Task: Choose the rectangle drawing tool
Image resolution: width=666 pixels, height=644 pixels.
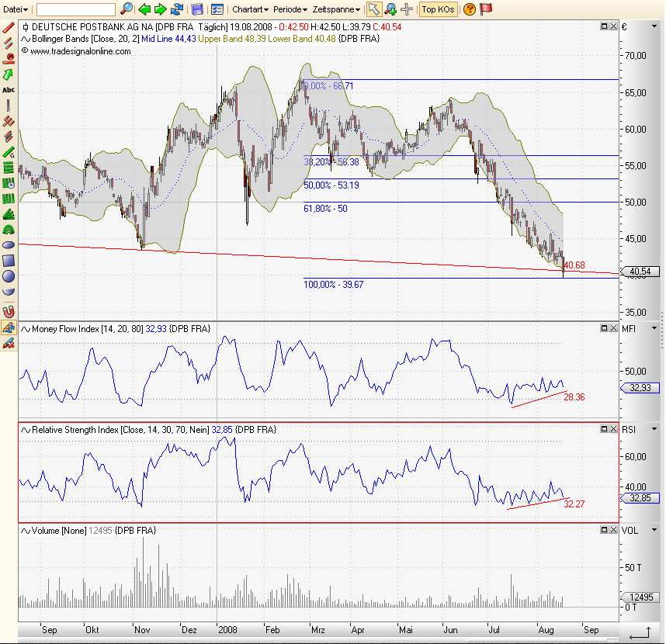Action: coord(9,260)
